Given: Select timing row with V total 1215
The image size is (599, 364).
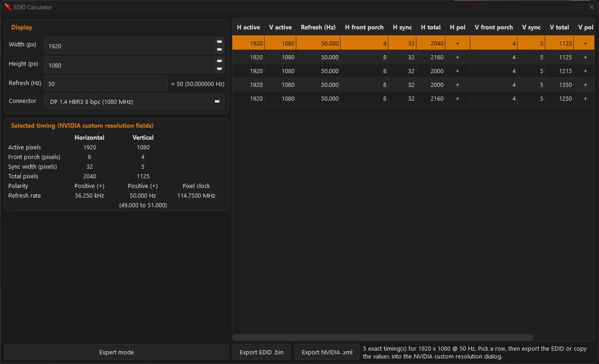Looking at the screenshot, I should 413,71.
